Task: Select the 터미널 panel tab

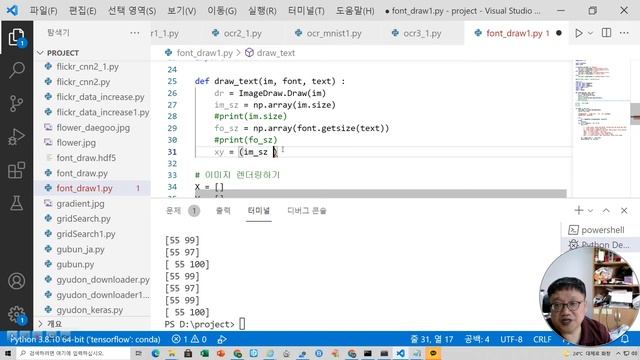Action: (259, 211)
